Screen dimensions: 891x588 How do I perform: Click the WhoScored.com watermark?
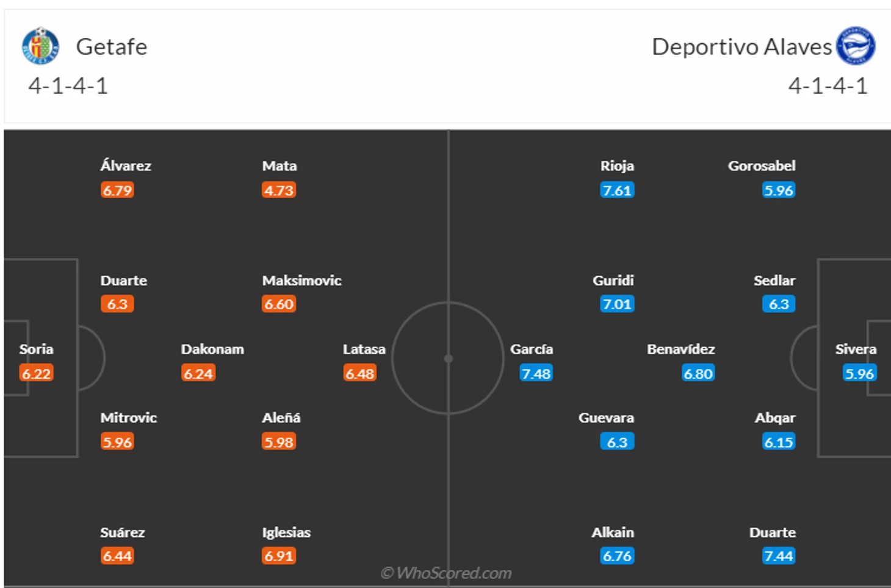(x=446, y=573)
